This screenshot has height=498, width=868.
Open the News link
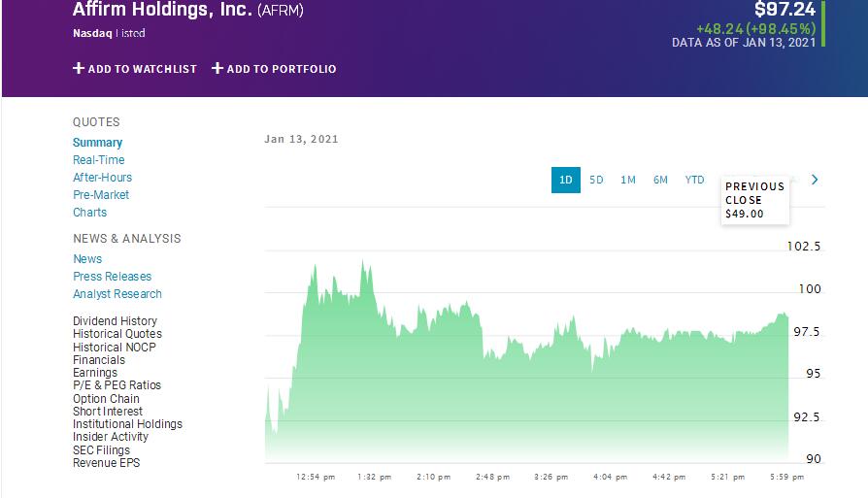pos(87,259)
